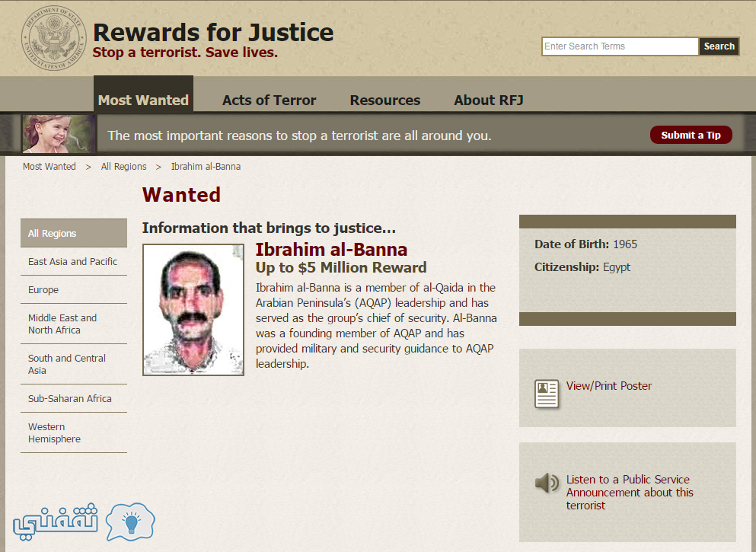756x552 pixels.
Task: Open the View/Print Poster document icon
Action: point(547,394)
